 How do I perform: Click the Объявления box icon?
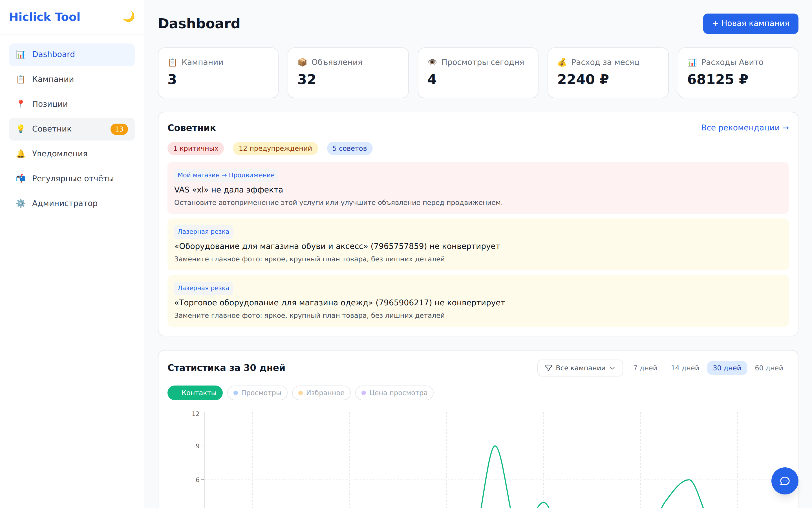pos(302,62)
